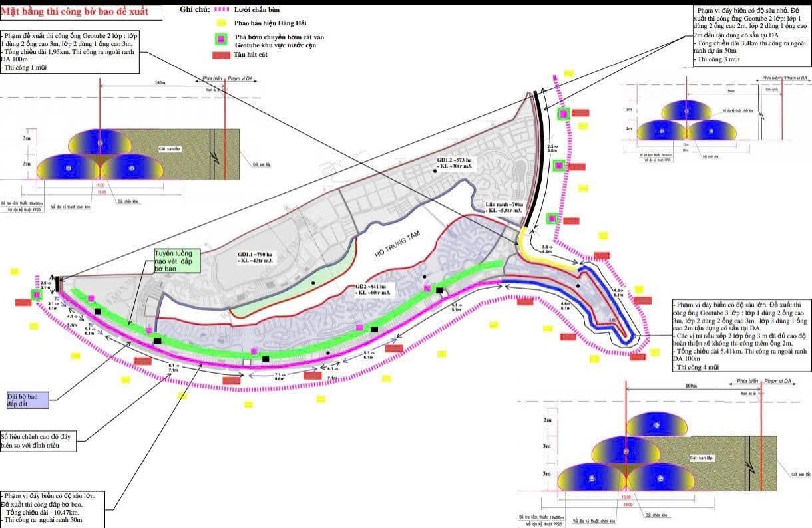Select the green pump ferry marker near top coastline

pos(564,113)
